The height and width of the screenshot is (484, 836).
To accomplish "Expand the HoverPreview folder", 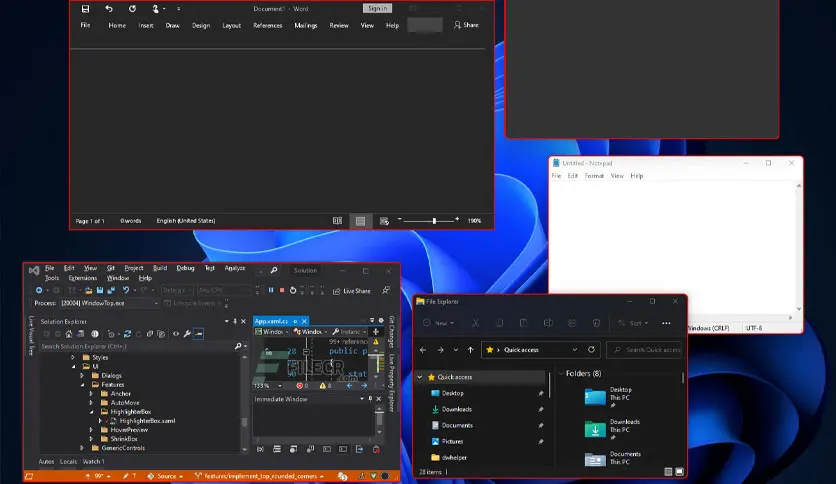I will pos(91,430).
